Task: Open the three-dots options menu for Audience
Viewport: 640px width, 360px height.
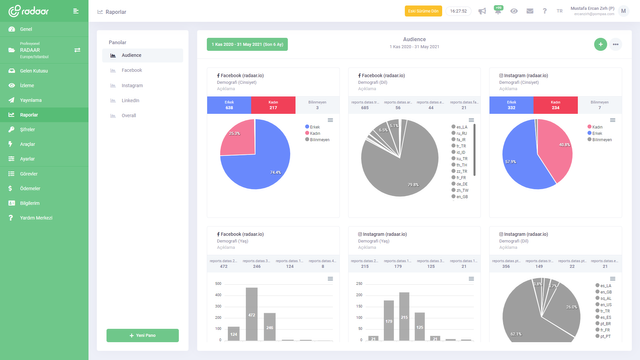Action: [616, 44]
